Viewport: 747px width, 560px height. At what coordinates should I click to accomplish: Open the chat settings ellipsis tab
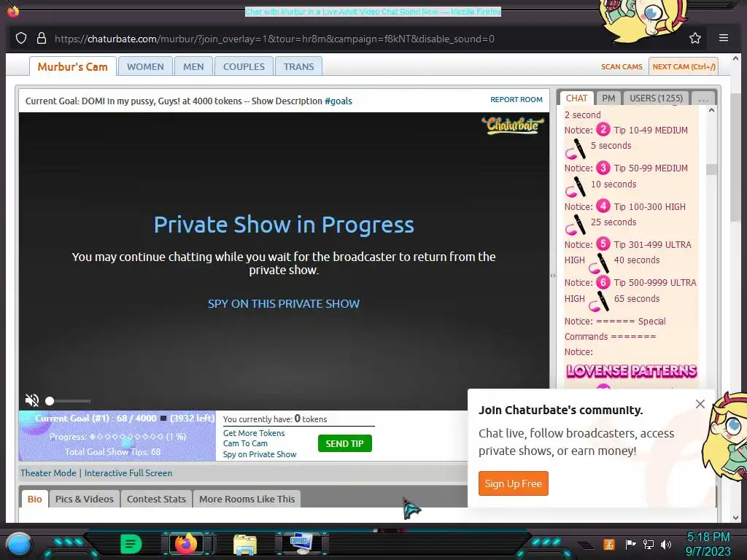pyautogui.click(x=703, y=98)
